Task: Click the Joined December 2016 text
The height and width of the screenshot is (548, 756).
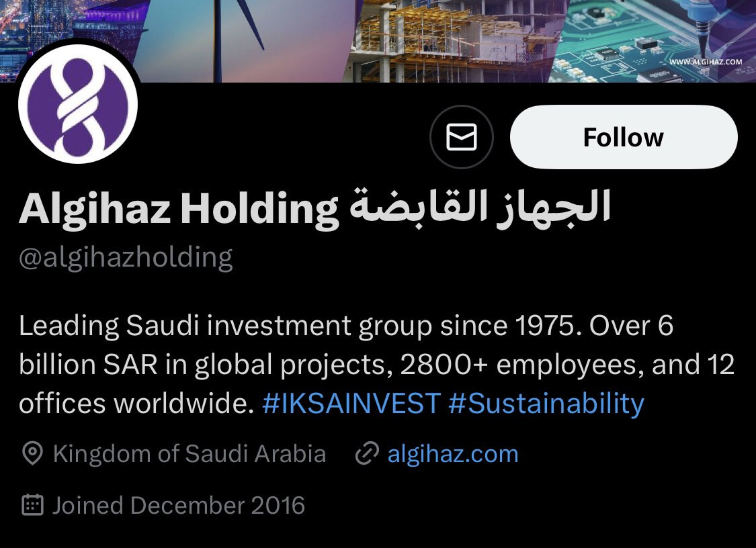Action: click(x=178, y=505)
